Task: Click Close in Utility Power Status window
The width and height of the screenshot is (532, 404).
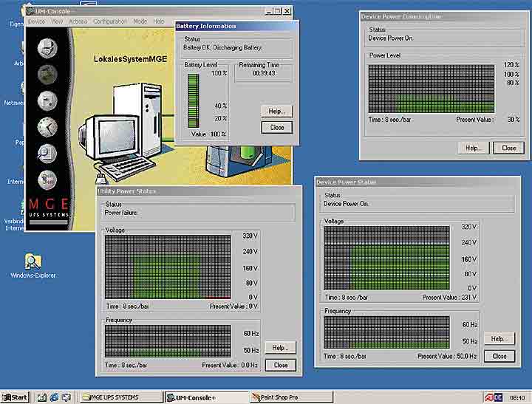Action: (281, 365)
